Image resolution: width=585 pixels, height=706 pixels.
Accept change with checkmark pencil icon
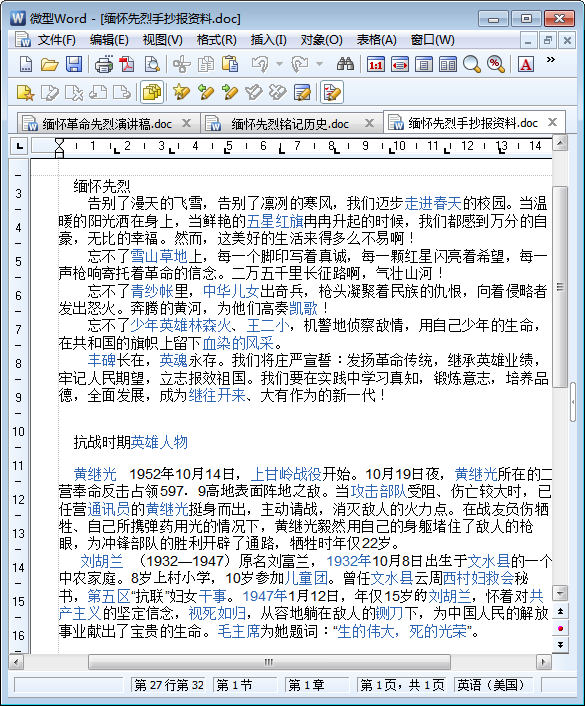point(254,93)
